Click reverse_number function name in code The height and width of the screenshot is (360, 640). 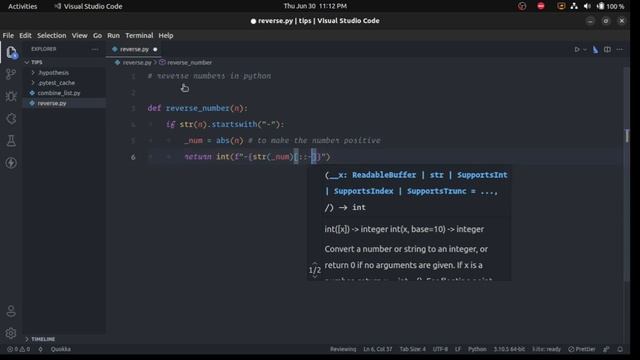[198, 108]
